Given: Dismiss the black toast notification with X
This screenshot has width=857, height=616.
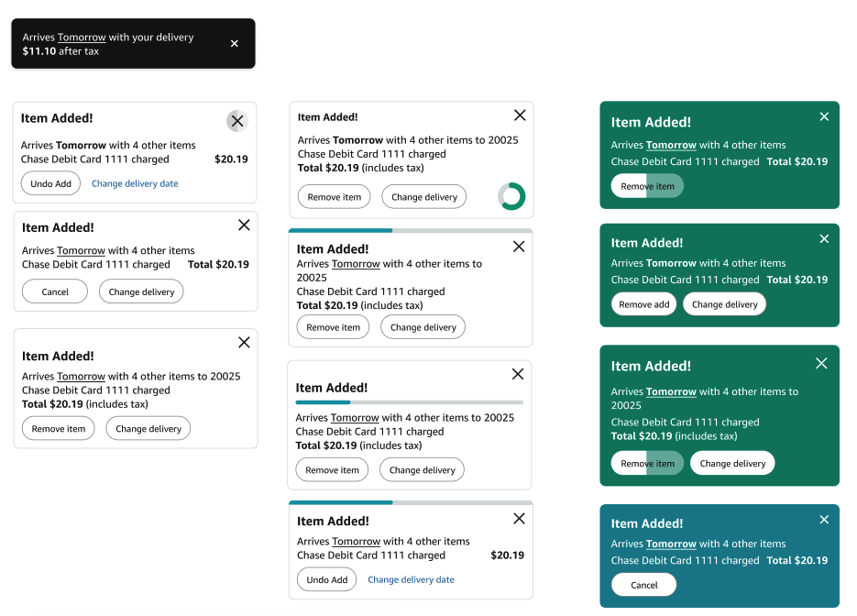Looking at the screenshot, I should (234, 44).
